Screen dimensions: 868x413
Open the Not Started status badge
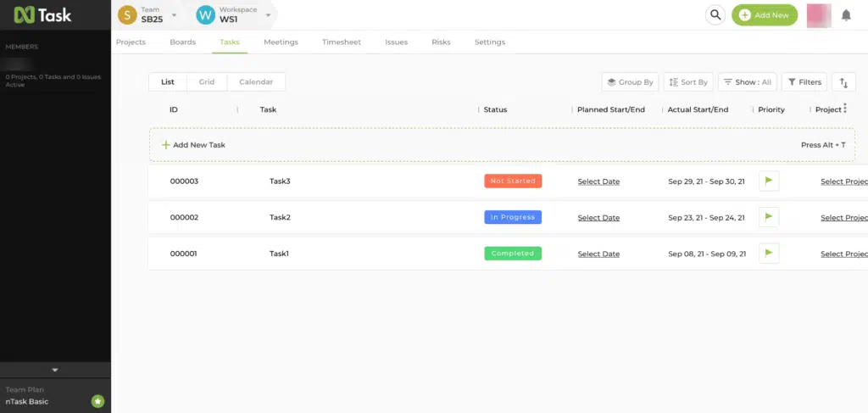tap(513, 181)
